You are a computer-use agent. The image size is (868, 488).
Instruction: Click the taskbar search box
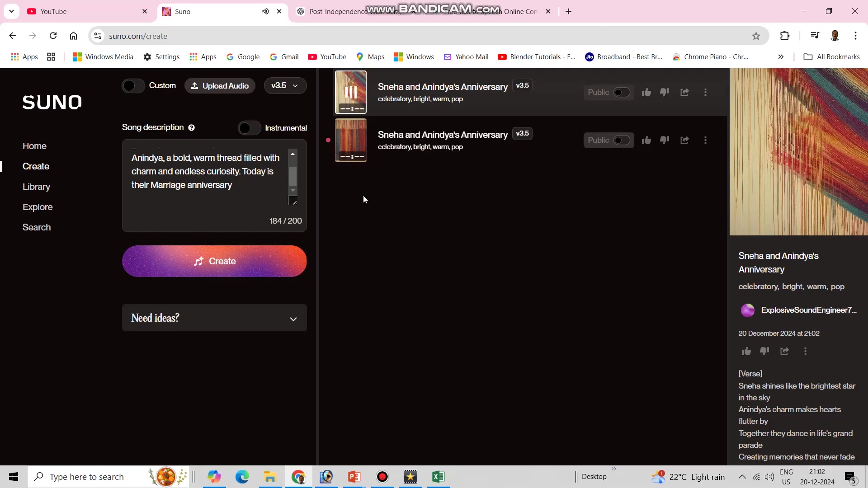pos(108,477)
